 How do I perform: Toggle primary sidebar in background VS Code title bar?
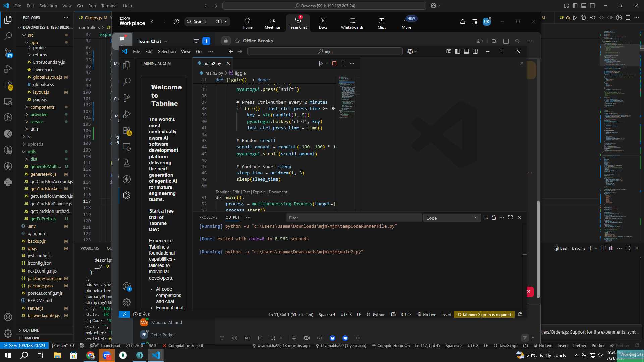[575, 6]
